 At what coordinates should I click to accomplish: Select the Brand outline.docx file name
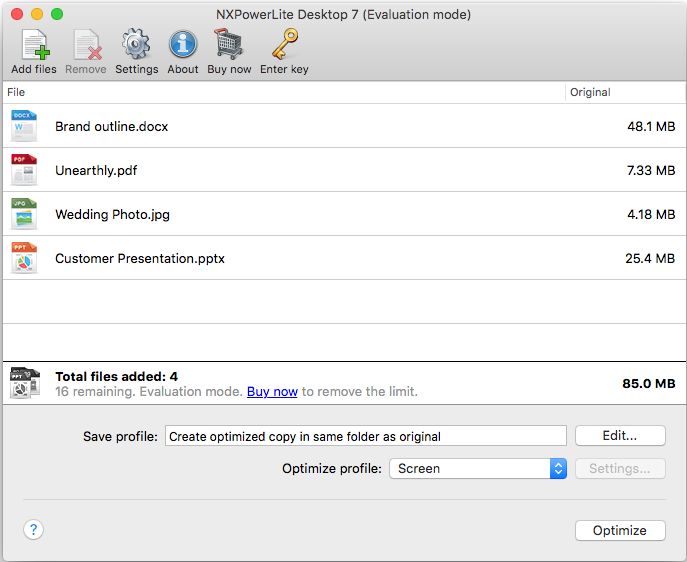coord(111,127)
